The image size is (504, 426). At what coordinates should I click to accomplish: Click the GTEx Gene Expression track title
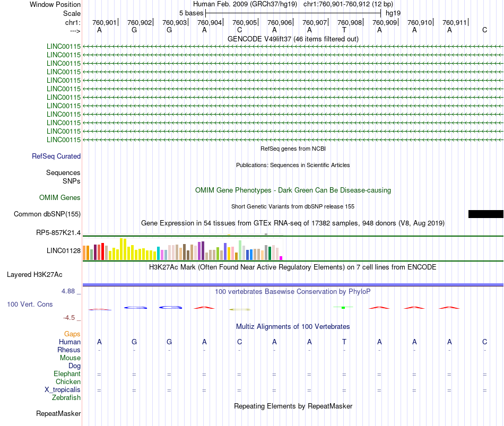293,223
